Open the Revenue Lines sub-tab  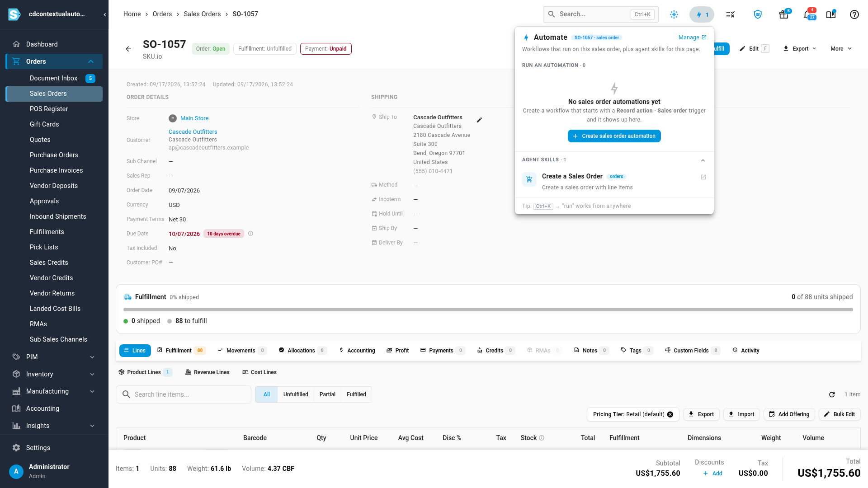pos(208,372)
